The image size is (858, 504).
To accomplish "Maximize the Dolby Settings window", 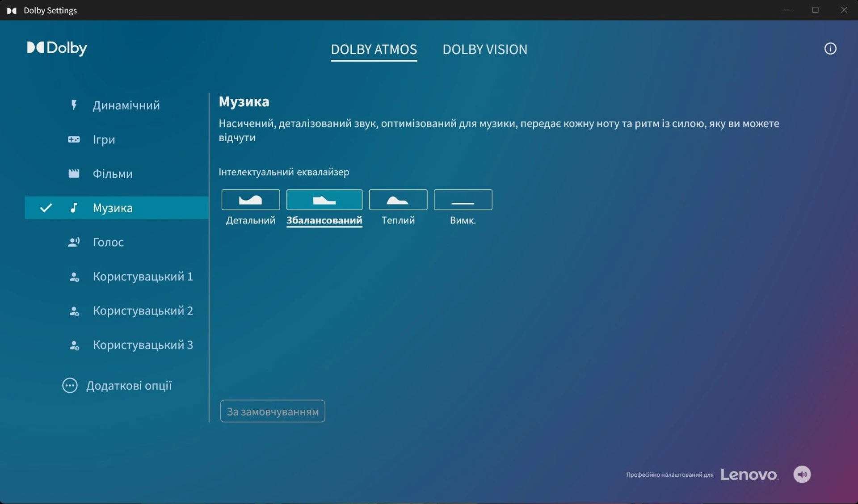I will tap(816, 10).
